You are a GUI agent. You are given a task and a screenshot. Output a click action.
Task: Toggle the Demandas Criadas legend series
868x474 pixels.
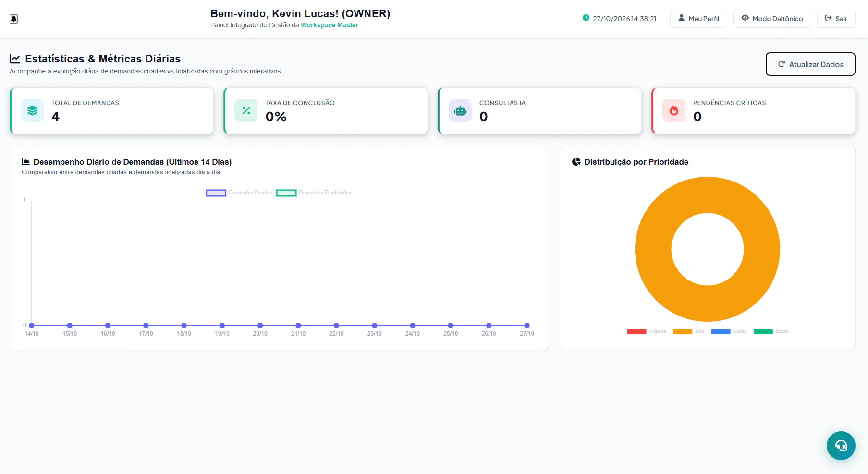click(239, 193)
